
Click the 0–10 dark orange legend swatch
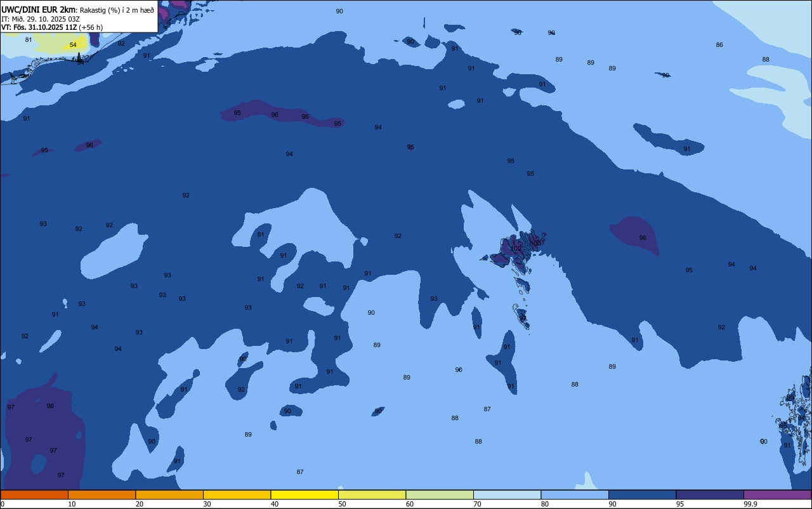(x=34, y=494)
